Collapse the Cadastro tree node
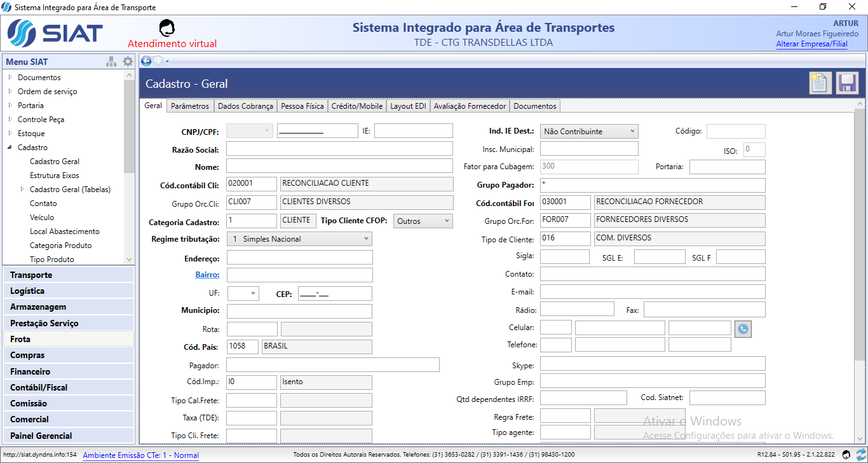 coord(10,148)
